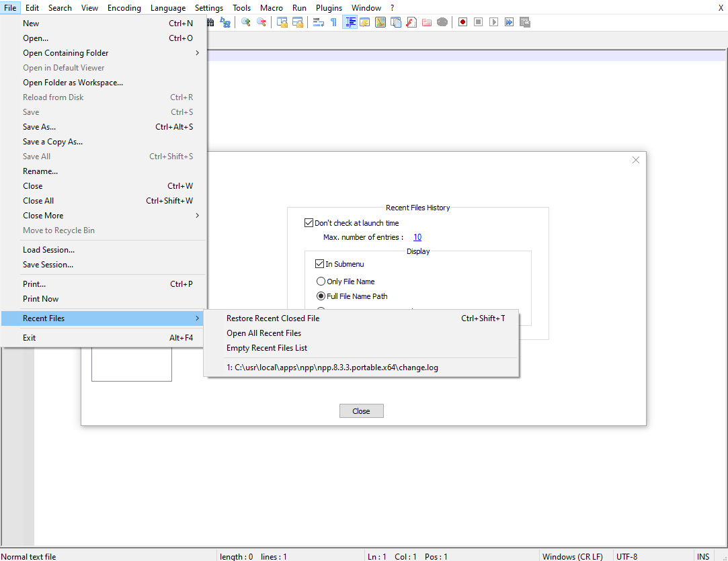
Task: Toggle the Word wrap toolbar icon
Action: click(318, 22)
